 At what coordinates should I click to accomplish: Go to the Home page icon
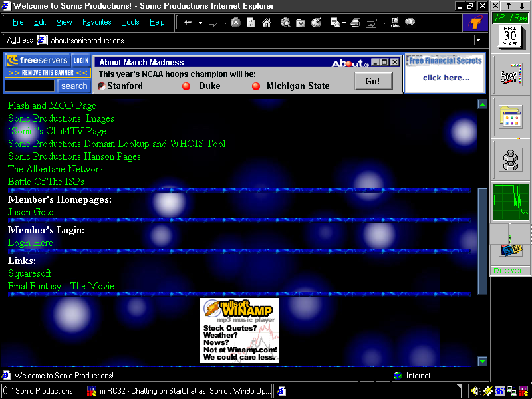point(266,22)
